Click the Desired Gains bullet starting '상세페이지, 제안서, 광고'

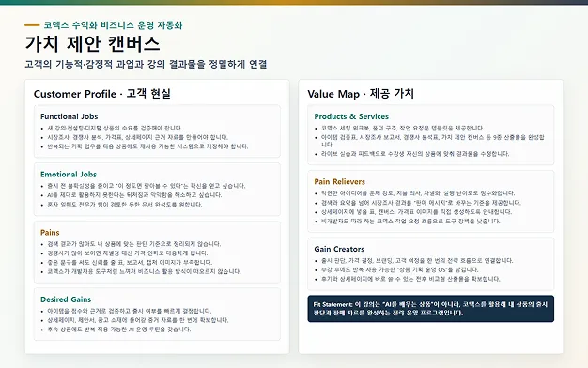point(138,320)
